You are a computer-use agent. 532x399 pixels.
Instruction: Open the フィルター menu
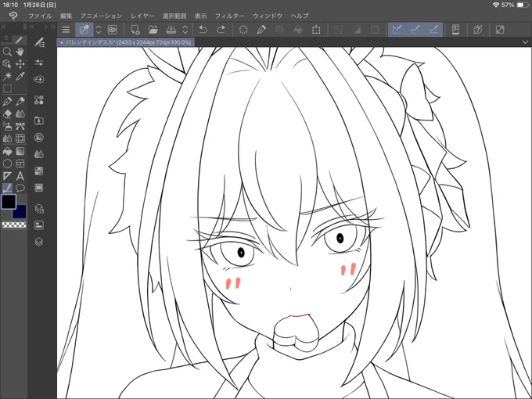pyautogui.click(x=230, y=16)
